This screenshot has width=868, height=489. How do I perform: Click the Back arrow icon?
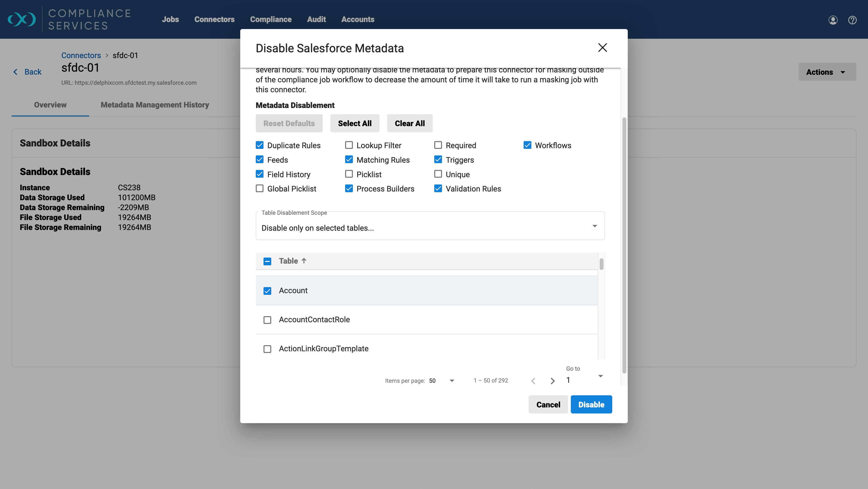[x=15, y=72]
